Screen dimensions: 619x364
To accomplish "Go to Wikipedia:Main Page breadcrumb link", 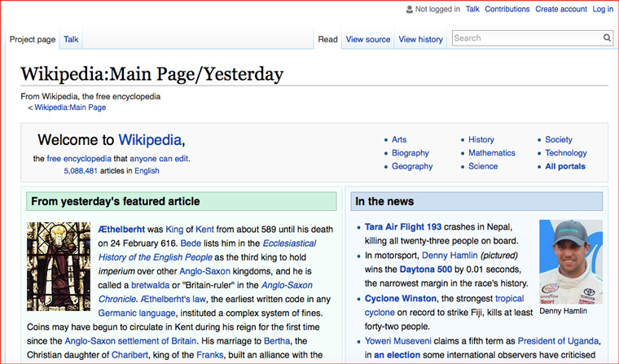I will tap(70, 107).
